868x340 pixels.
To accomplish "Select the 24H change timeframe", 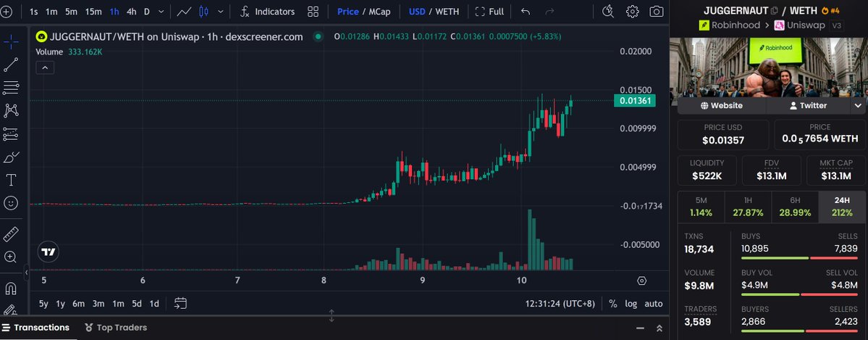I will coord(841,207).
